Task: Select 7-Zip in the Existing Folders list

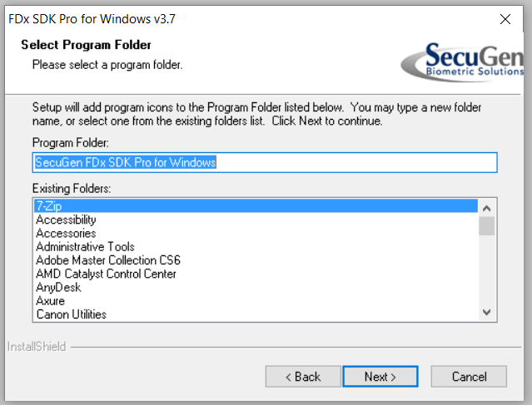Action: (256, 206)
